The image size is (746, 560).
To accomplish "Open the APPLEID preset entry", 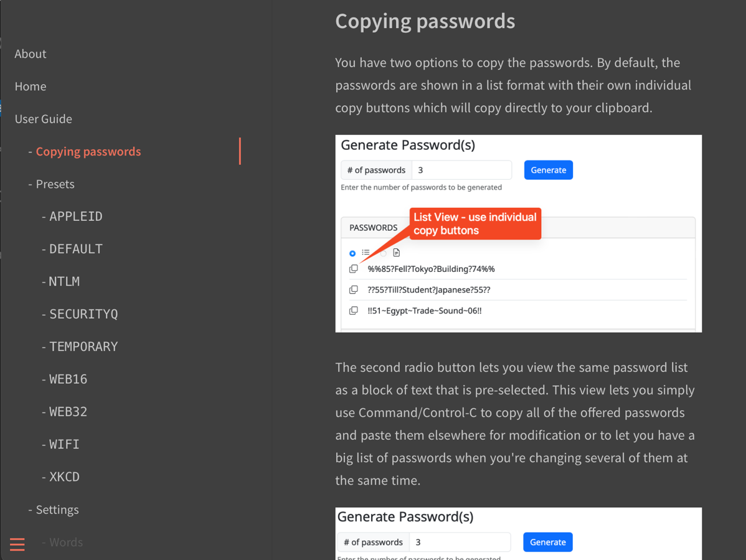I will [x=76, y=217].
